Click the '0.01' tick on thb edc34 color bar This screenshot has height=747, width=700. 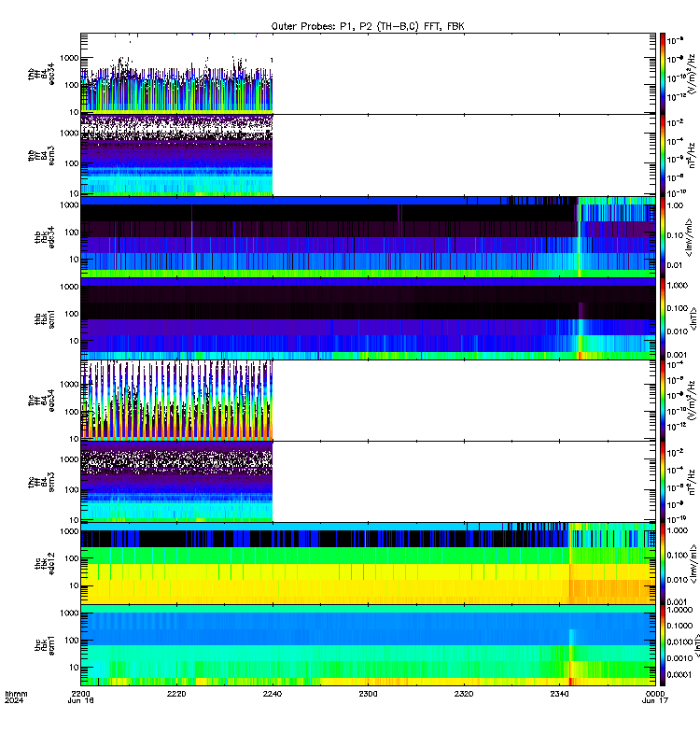675,265
